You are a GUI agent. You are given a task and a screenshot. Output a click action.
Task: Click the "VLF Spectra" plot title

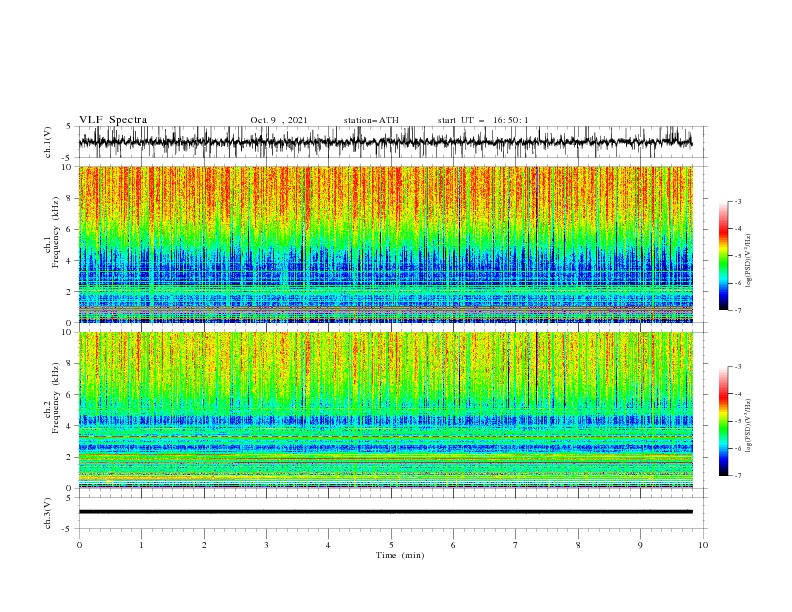pos(113,120)
